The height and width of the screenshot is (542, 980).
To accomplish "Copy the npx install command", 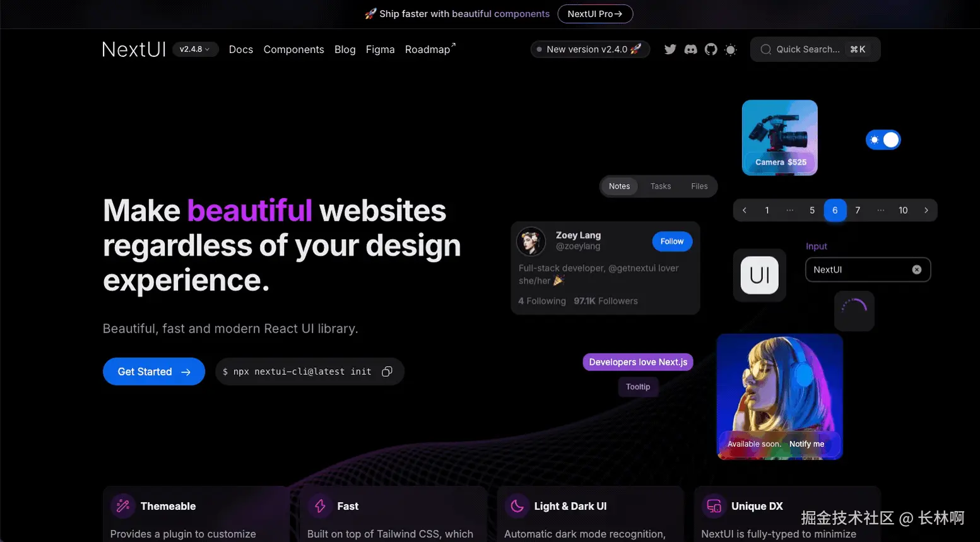I will [387, 372].
